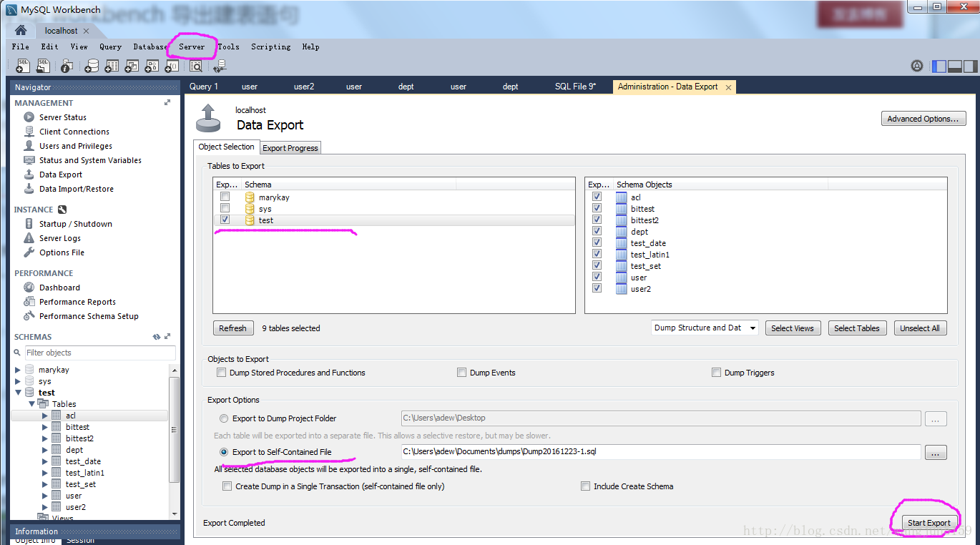Check the marykay schema export box
Viewport: 980px width, 545px height.
225,197
